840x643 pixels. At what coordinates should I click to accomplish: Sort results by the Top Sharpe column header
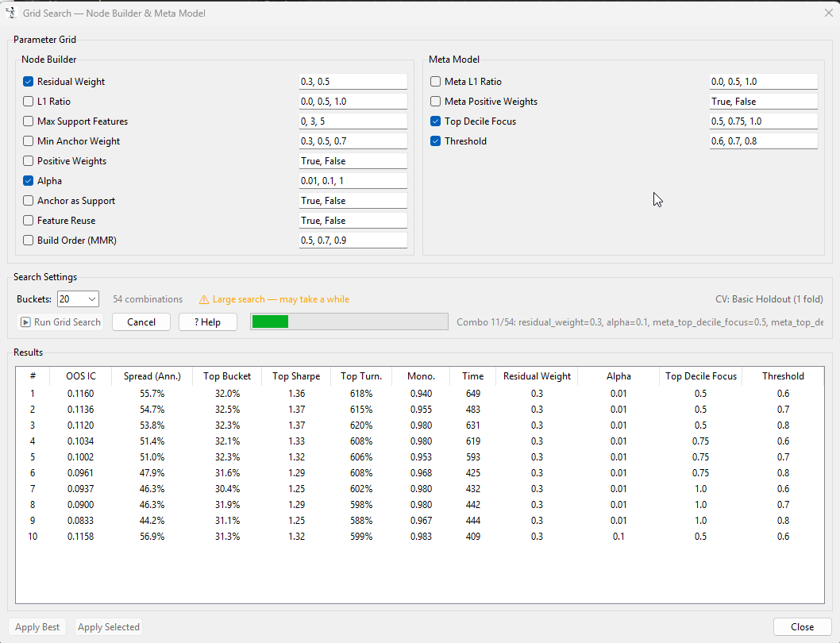coord(295,376)
